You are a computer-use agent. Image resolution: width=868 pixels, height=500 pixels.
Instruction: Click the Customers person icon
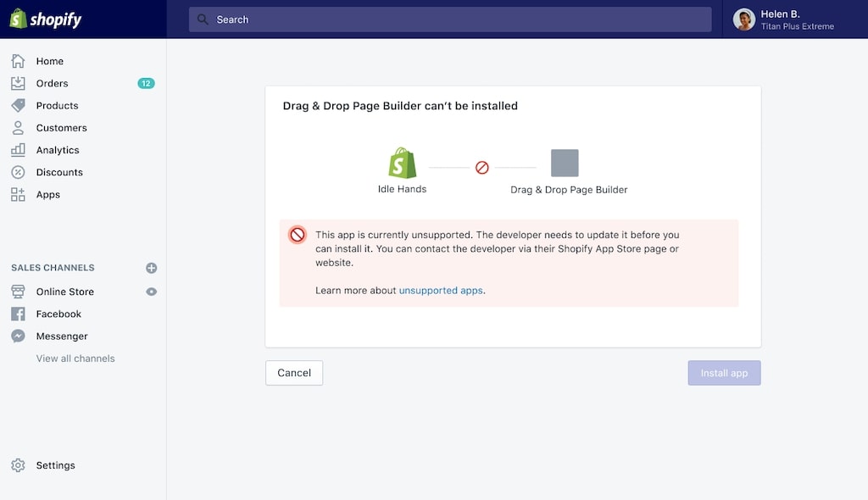pyautogui.click(x=18, y=128)
